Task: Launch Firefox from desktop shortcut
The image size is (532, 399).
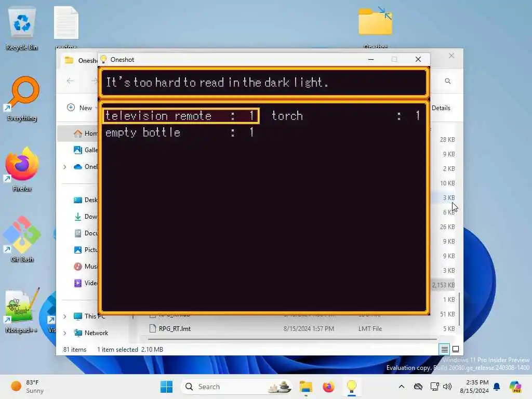Action: (22, 169)
